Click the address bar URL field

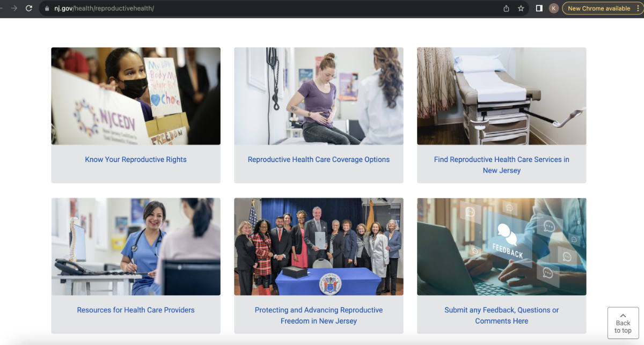tap(279, 9)
